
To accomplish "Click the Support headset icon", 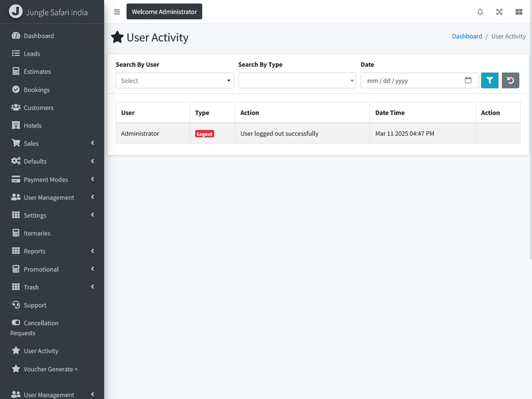I will click(x=16, y=305).
